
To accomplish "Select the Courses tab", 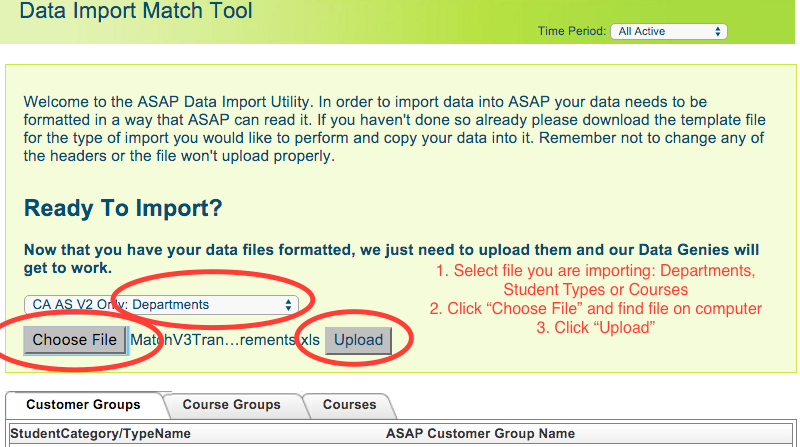I will 349,405.
